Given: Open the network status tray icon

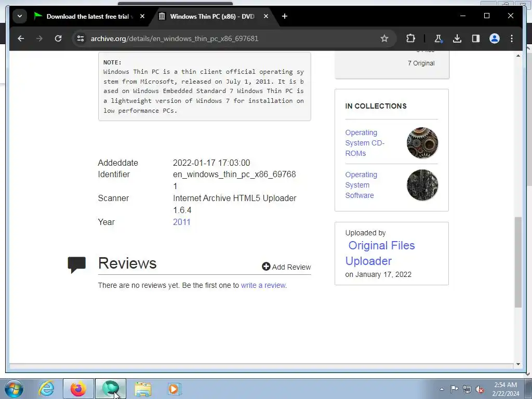Looking at the screenshot, I should click(x=467, y=389).
